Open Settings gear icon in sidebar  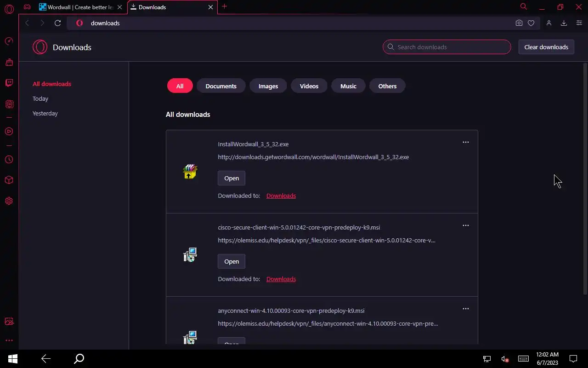(9, 201)
